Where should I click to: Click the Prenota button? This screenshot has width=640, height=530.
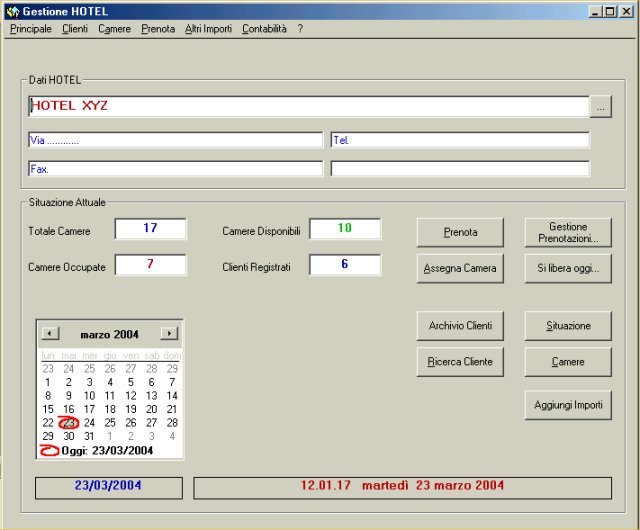point(460,232)
